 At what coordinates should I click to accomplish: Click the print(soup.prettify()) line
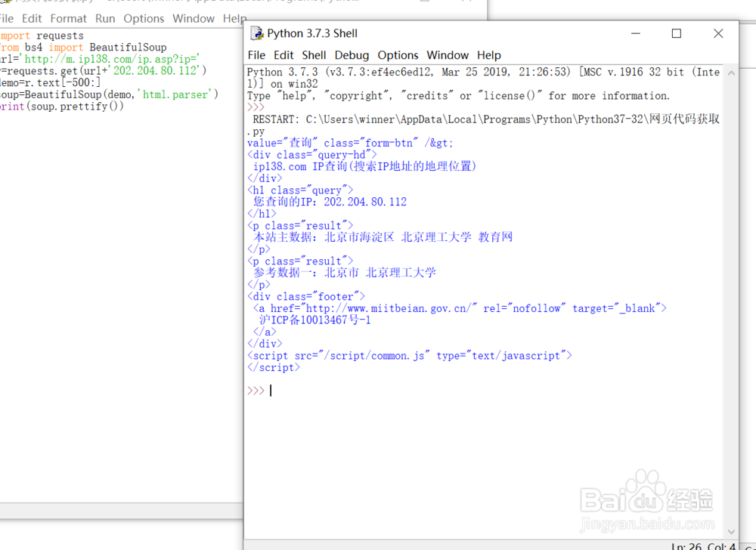point(62,107)
